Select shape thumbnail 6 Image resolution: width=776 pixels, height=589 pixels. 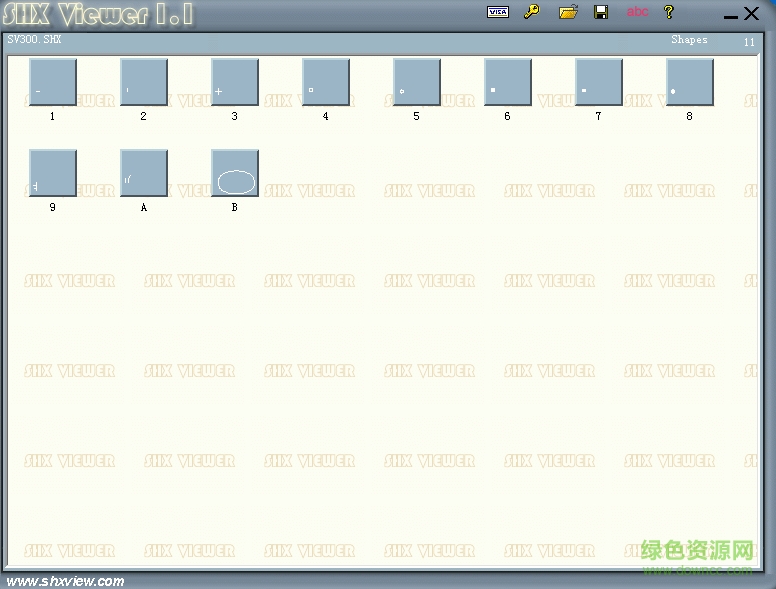(508, 82)
